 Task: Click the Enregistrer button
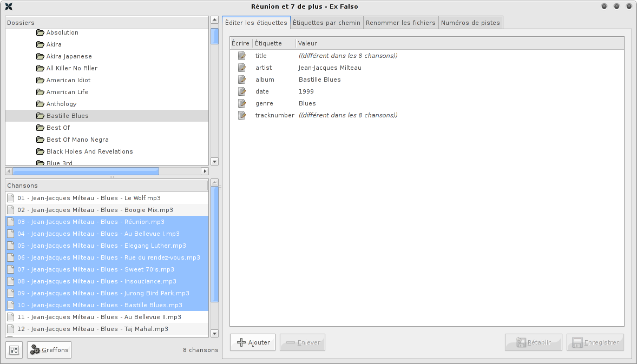[595, 342]
